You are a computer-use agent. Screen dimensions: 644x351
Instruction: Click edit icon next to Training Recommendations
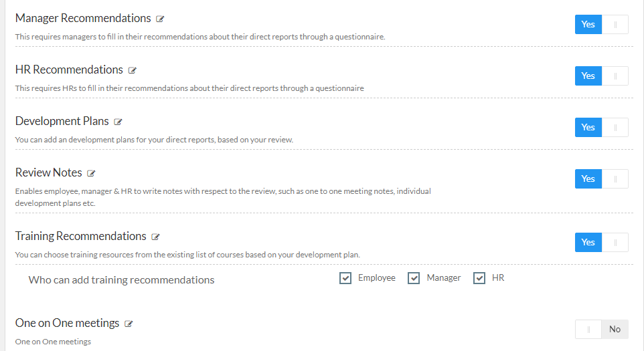coord(155,237)
